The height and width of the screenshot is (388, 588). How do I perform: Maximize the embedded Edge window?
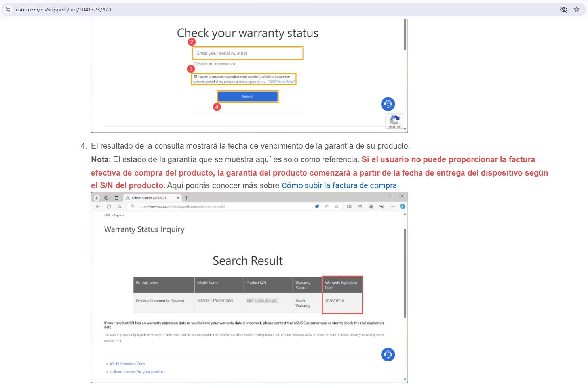pos(391,196)
